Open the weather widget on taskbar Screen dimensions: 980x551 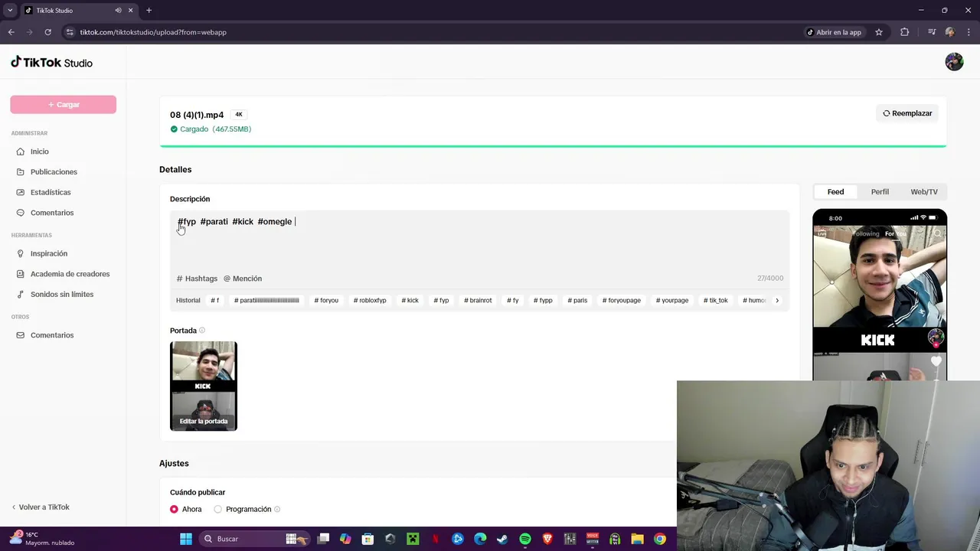pos(42,539)
